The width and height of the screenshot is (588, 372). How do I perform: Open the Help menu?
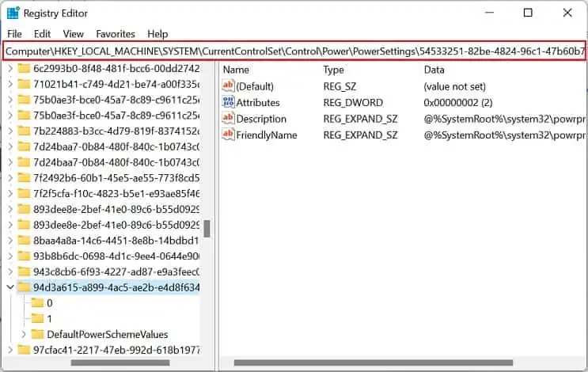[157, 34]
